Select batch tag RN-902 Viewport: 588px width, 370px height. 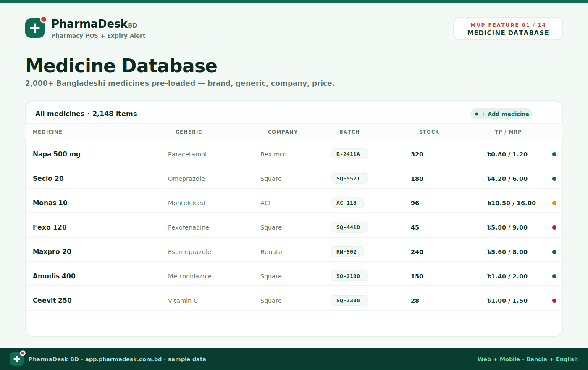pos(348,251)
